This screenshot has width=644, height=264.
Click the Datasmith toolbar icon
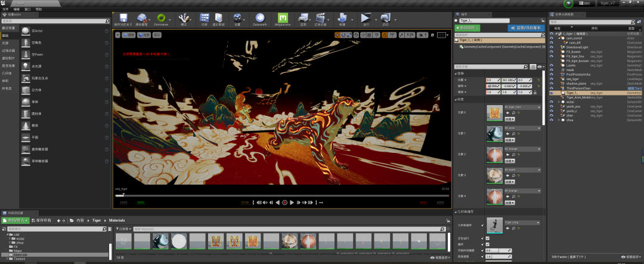tap(259, 18)
